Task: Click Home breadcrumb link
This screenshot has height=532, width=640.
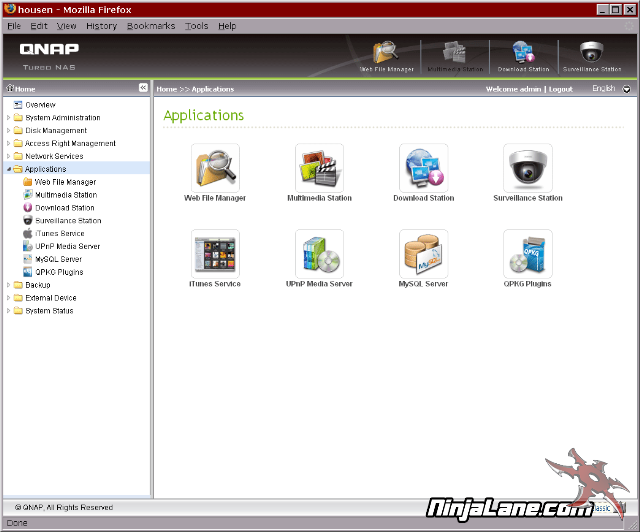Action: tap(167, 89)
